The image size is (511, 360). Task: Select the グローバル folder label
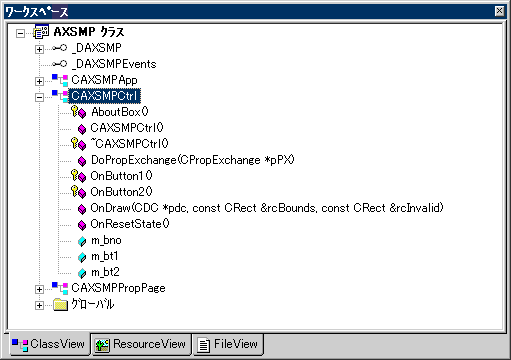coord(93,304)
